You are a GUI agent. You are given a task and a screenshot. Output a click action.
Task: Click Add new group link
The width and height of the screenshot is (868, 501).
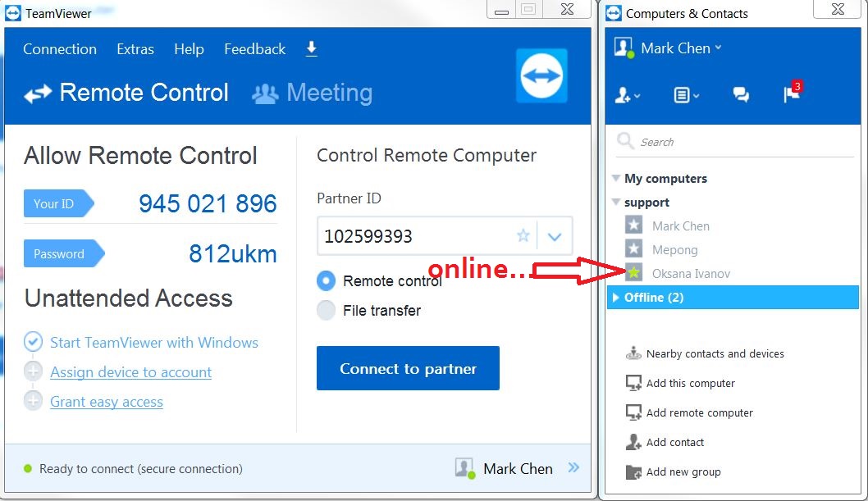[x=683, y=471]
